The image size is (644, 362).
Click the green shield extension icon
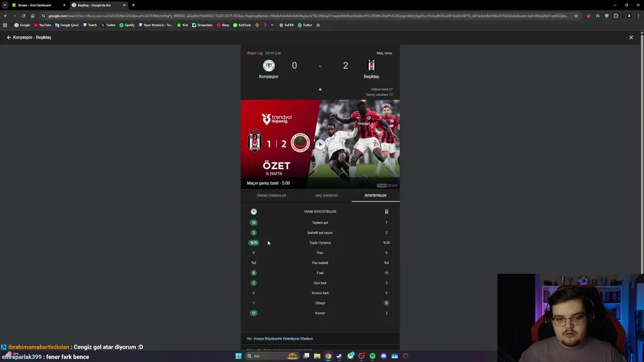607,16
